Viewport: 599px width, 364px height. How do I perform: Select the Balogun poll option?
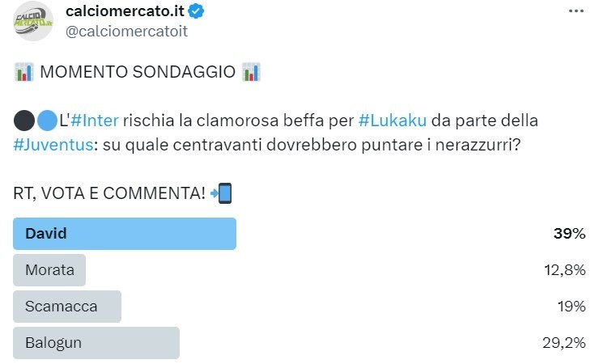click(x=96, y=343)
